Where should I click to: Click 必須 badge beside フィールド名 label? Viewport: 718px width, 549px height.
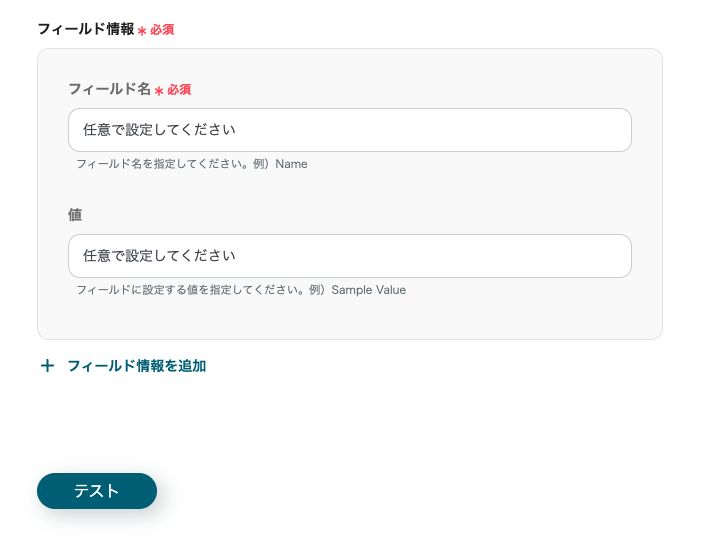point(179,90)
